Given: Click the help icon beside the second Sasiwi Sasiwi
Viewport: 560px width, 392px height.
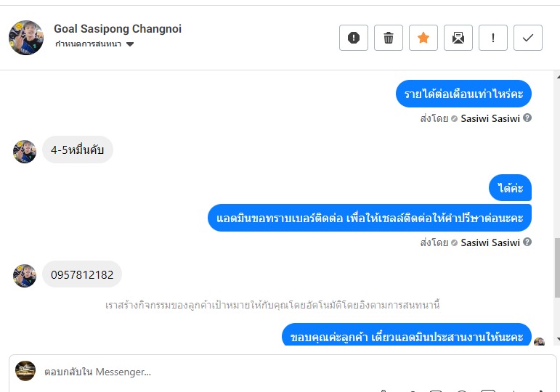Looking at the screenshot, I should [x=527, y=242].
